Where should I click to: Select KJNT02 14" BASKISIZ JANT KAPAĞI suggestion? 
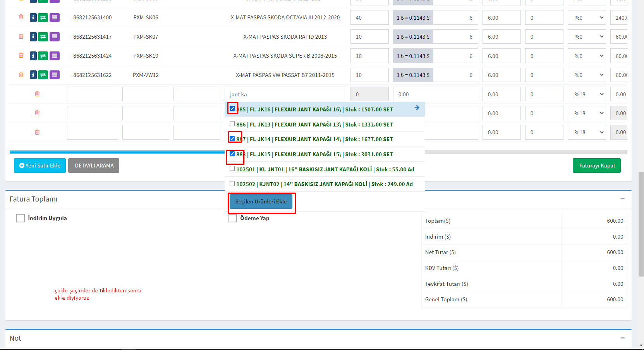[x=325, y=184]
